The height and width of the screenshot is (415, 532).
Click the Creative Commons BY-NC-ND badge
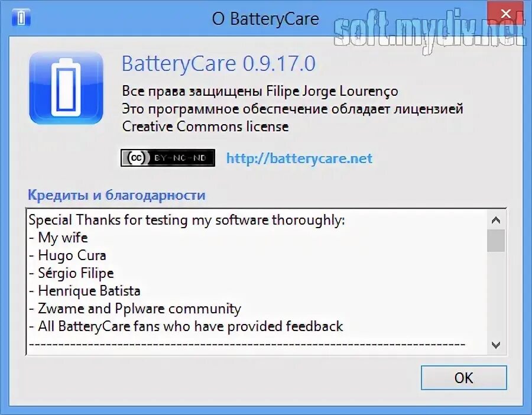(x=168, y=158)
